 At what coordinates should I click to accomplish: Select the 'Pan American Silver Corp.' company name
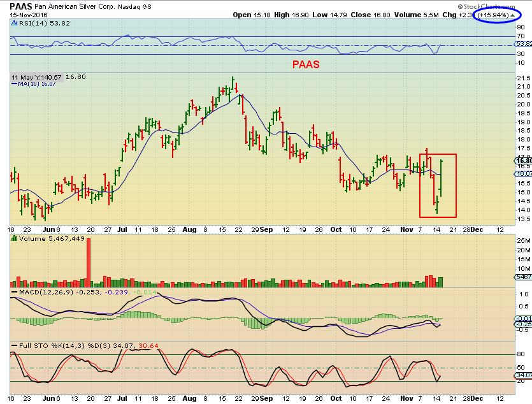click(75, 6)
